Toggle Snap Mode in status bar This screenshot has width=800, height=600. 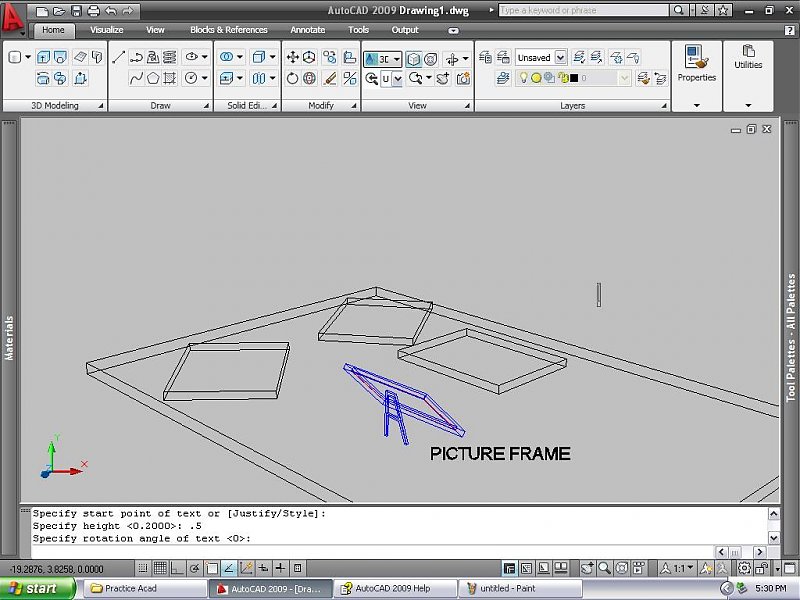[x=143, y=568]
